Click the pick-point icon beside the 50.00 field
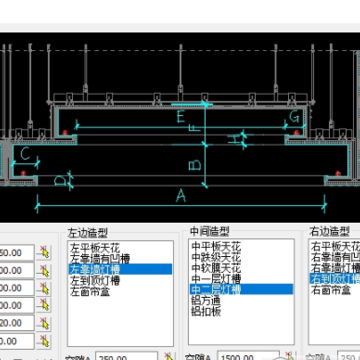 pyautogui.click(x=43, y=253)
